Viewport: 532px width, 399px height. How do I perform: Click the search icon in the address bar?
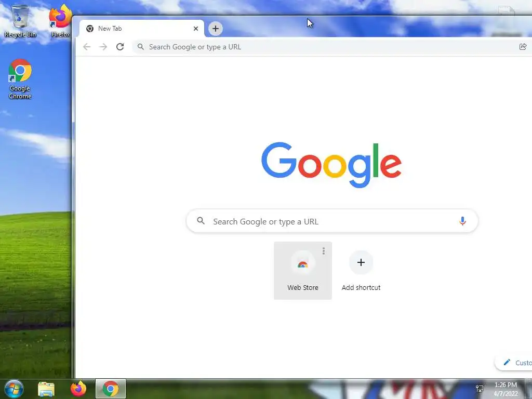click(x=141, y=47)
